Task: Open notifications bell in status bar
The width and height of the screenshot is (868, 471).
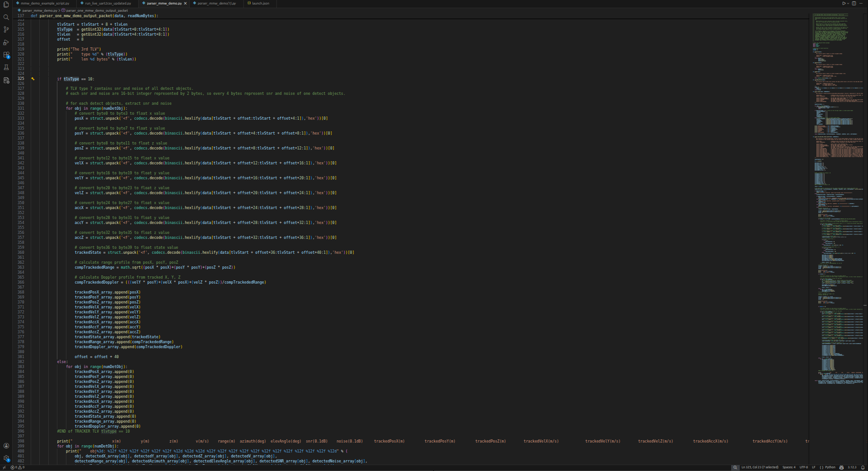Action: [863, 467]
